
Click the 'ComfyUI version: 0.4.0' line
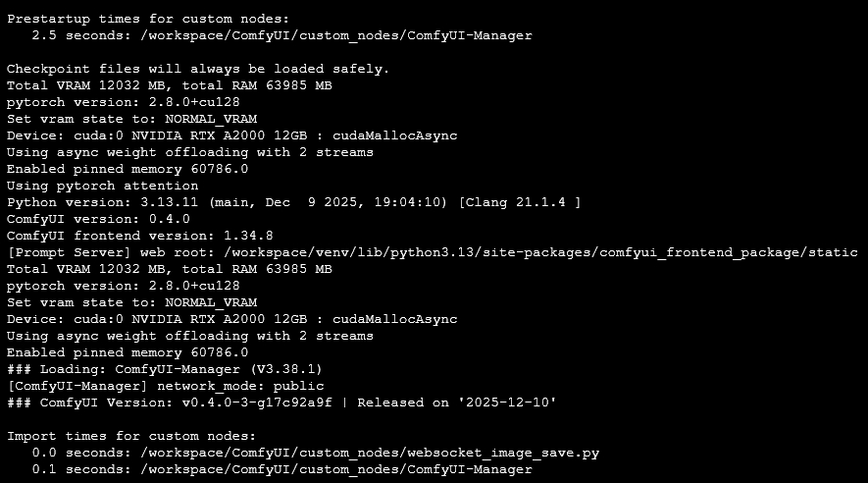pyautogui.click(x=98, y=219)
